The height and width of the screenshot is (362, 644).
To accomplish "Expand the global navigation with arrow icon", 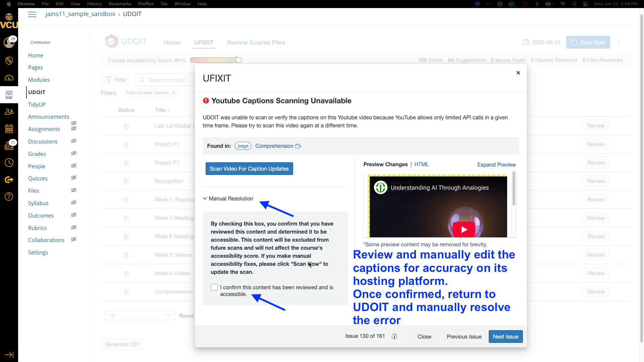I will tap(9, 355).
